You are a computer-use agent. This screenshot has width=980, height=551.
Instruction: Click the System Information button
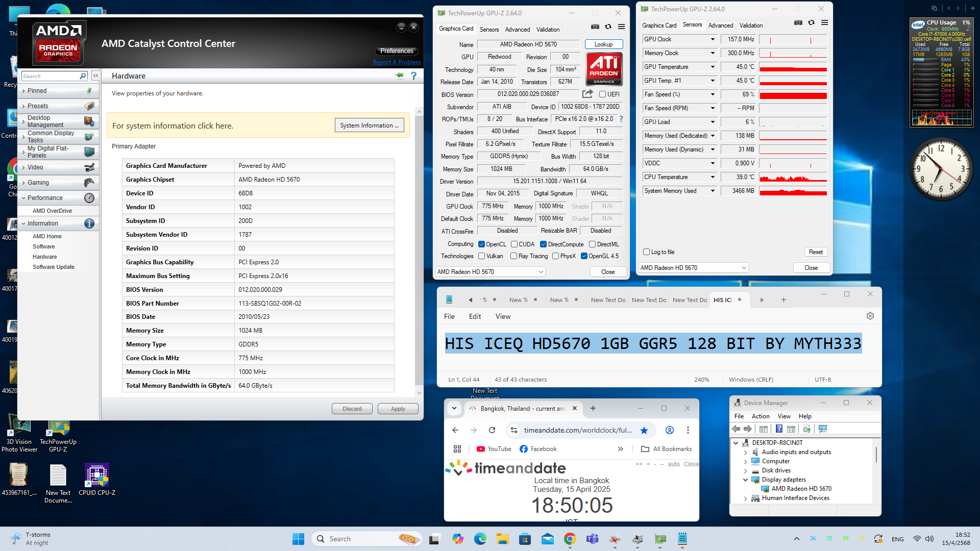pyautogui.click(x=369, y=126)
